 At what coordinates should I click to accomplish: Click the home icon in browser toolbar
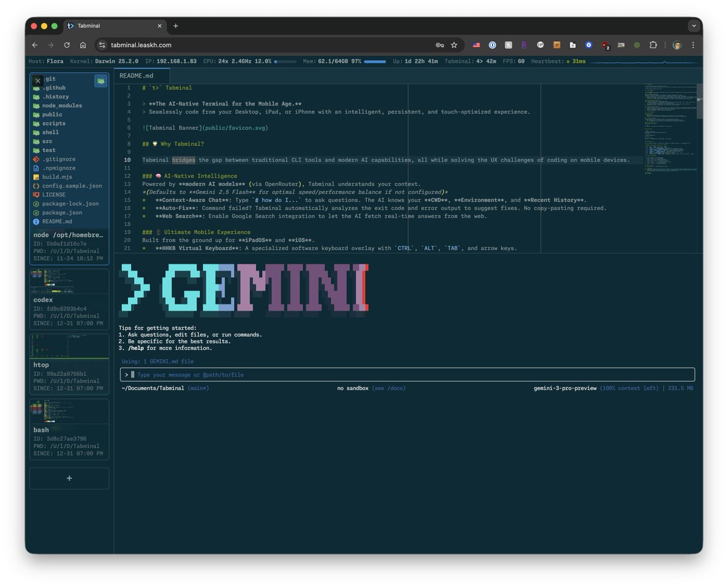[x=83, y=45]
